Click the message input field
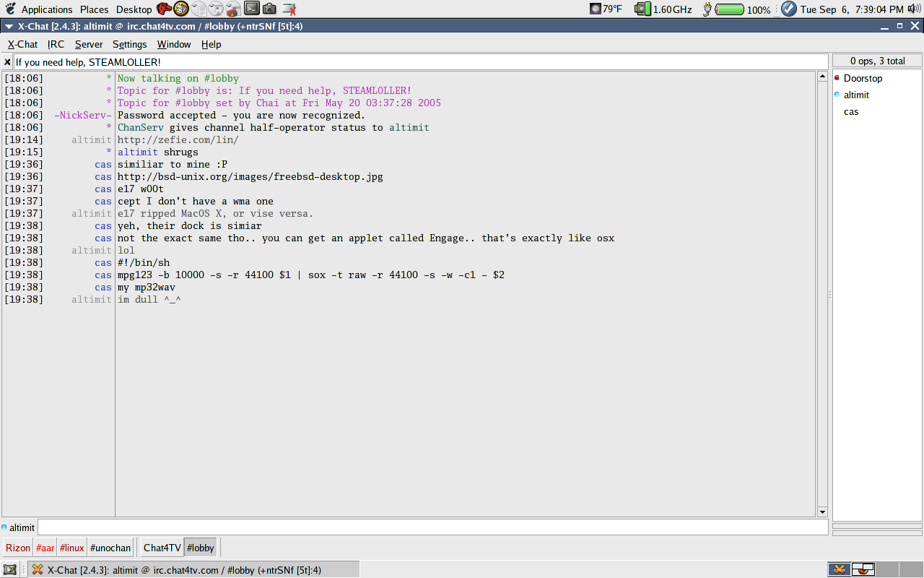Viewport: 924px width, 578px height. (432, 527)
